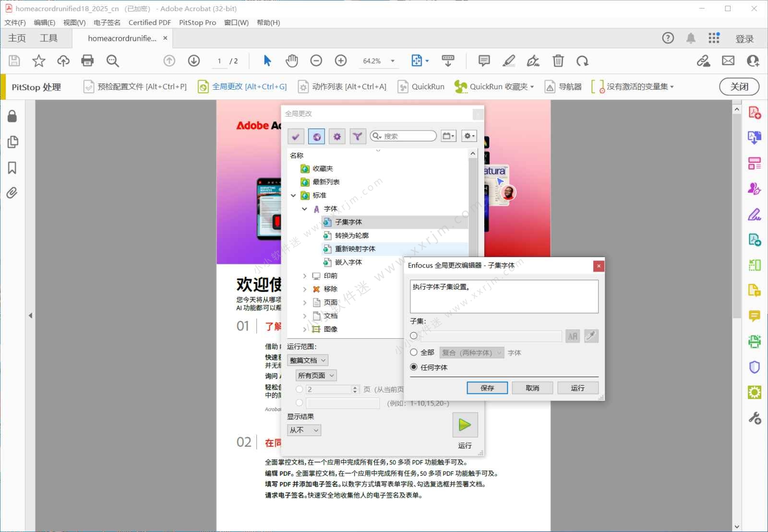Collapse the 标准 tree node
Screen dimensions: 768x532
(x=293, y=195)
